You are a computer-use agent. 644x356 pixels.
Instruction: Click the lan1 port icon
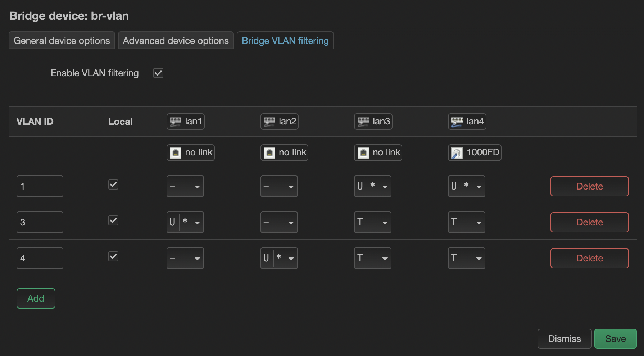click(175, 121)
